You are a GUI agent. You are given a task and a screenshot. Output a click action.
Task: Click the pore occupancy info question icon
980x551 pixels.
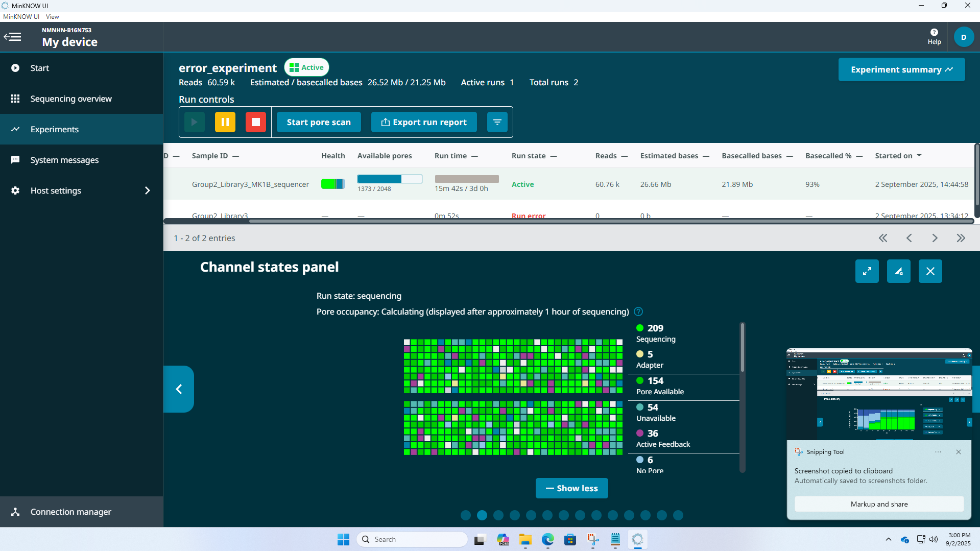(638, 312)
